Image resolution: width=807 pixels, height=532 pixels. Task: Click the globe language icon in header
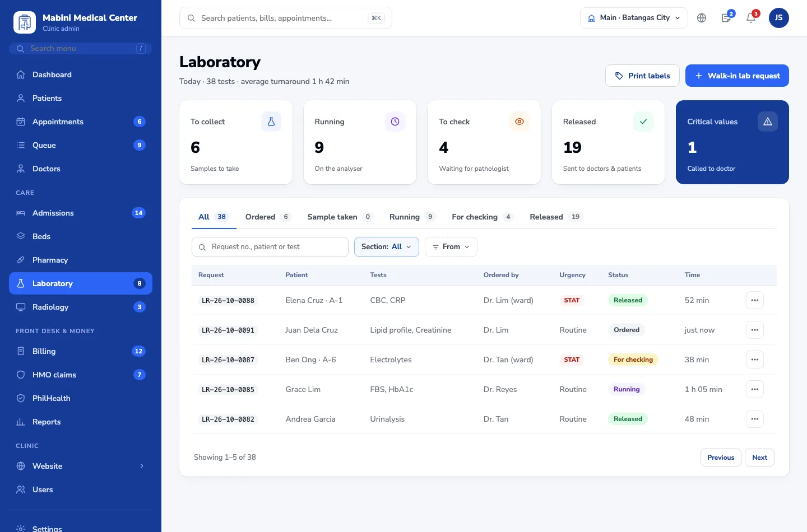click(702, 18)
